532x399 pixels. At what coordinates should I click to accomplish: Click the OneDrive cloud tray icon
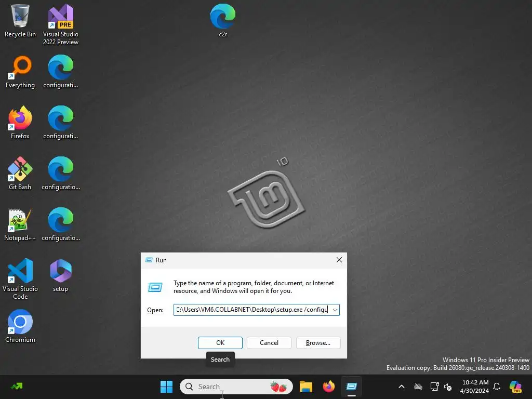tap(418, 387)
